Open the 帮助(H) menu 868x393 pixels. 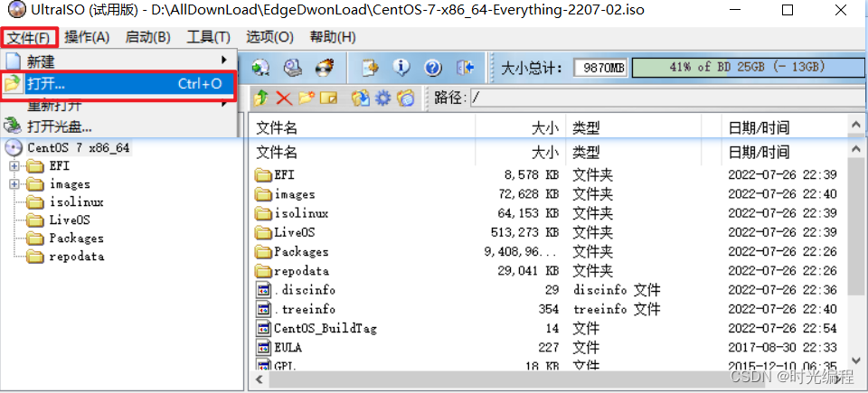(332, 37)
